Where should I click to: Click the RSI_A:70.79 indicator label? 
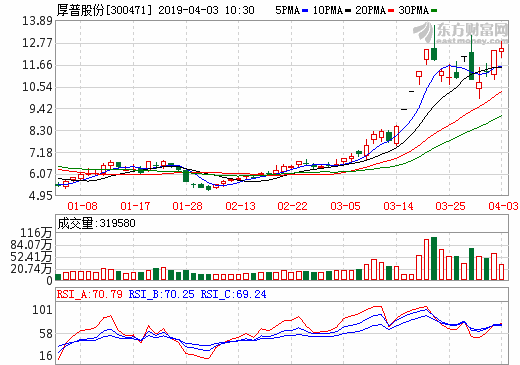90,294
